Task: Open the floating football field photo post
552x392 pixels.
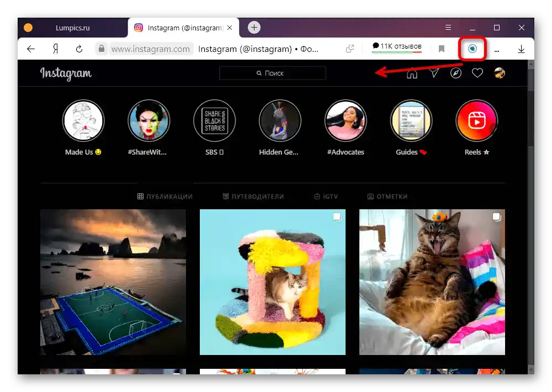Action: 113,282
